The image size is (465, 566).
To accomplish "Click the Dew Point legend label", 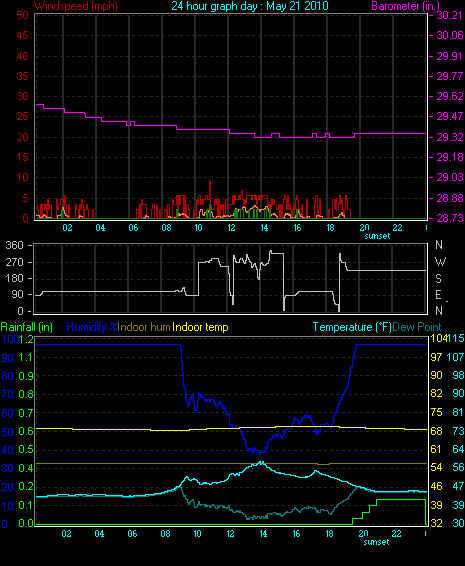I will pos(417,327).
